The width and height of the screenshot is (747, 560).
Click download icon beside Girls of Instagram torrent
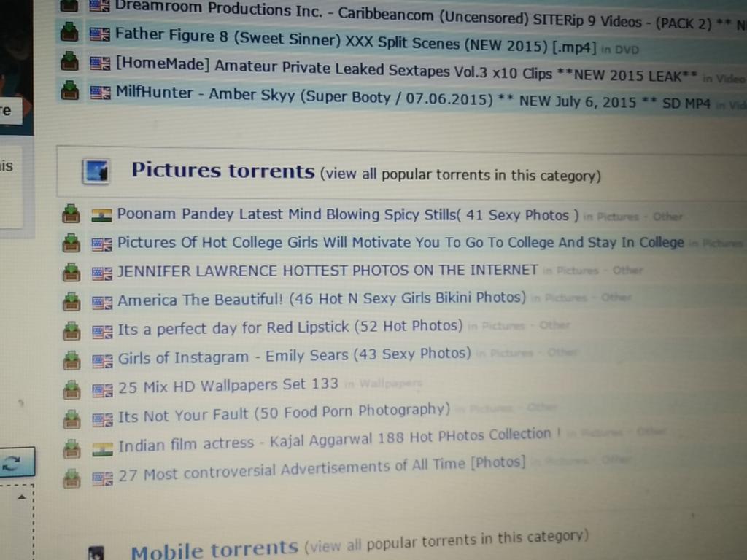(x=71, y=360)
